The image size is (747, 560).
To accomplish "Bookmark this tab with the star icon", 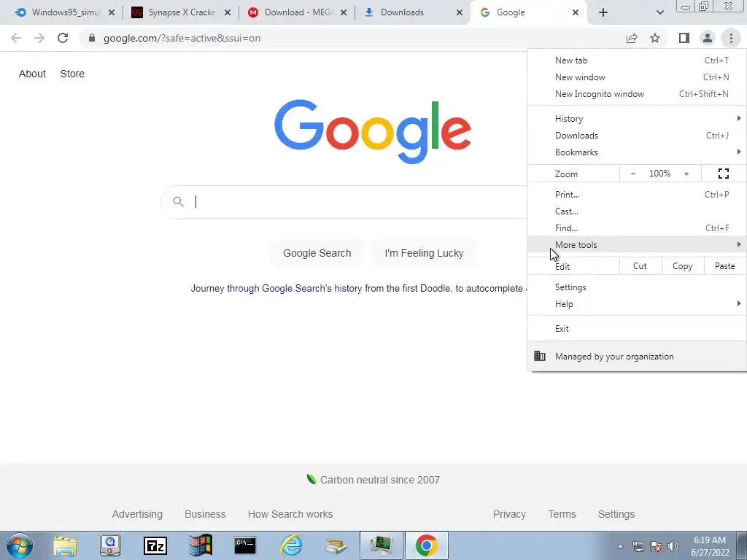I will (x=655, y=38).
